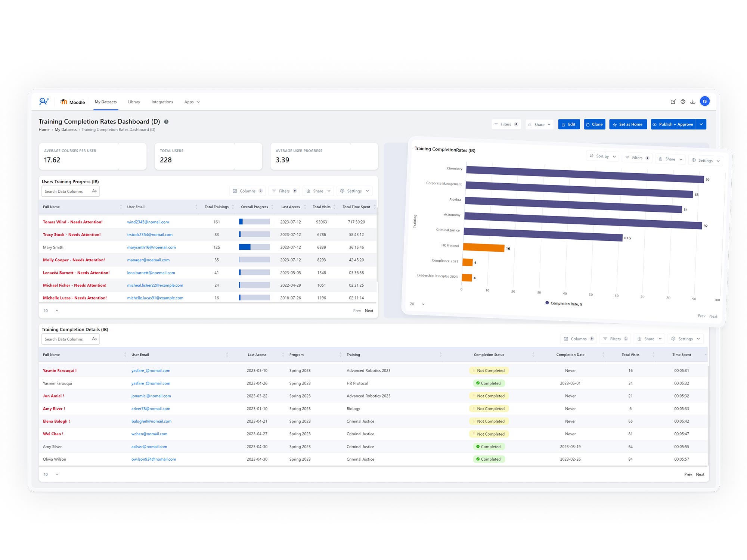The image size is (747, 560).
Task: Switch to the Library tab
Action: click(134, 102)
